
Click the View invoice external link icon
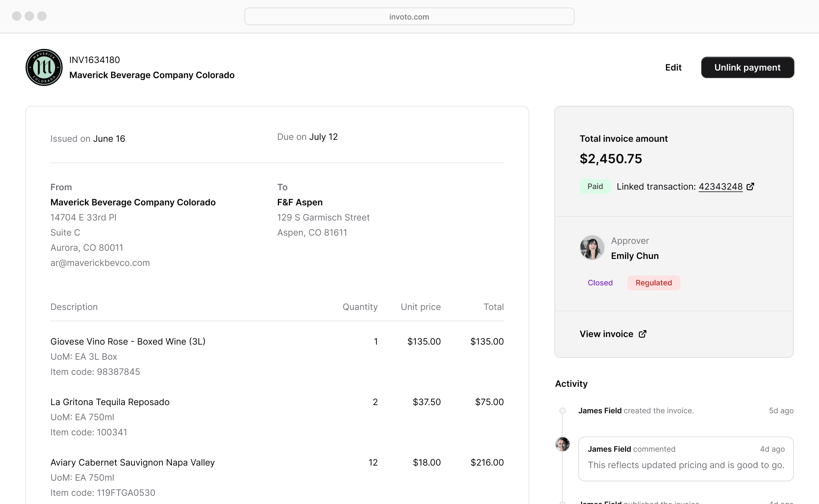[x=642, y=334]
